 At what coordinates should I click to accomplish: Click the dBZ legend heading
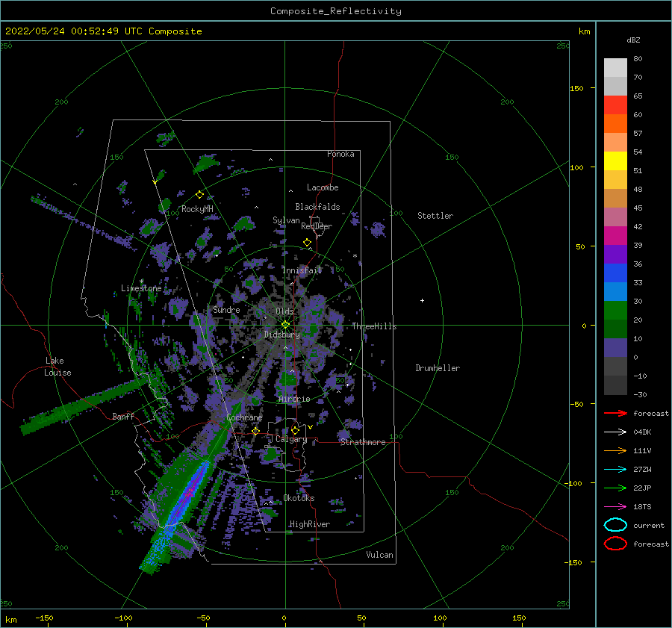[x=633, y=40]
